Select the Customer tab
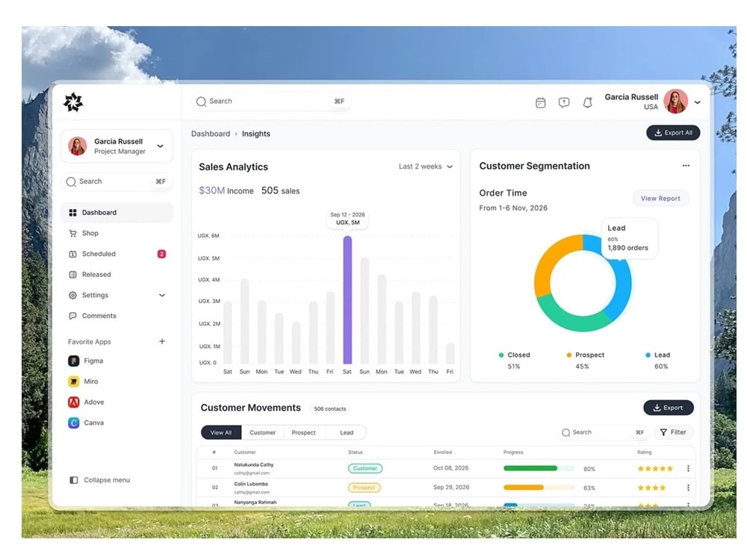Image resolution: width=747 pixels, height=560 pixels. tap(262, 432)
